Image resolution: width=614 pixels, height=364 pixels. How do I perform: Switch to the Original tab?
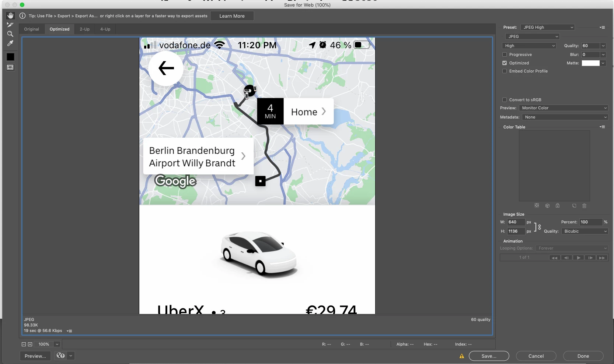[x=32, y=29]
